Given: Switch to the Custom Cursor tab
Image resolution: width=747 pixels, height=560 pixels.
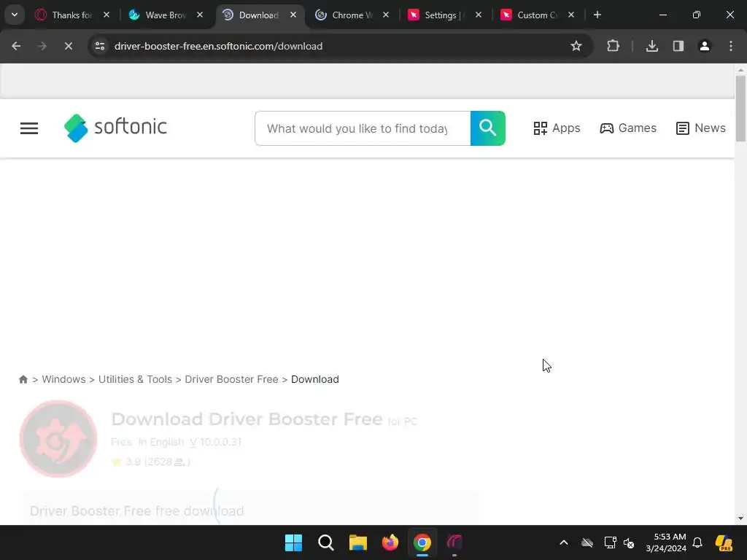Looking at the screenshot, I should point(537,15).
